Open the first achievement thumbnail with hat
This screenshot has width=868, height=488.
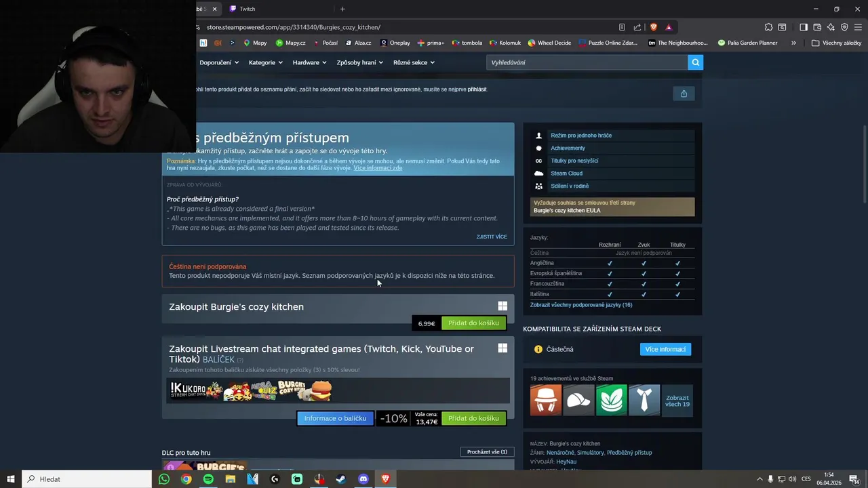coord(546,400)
